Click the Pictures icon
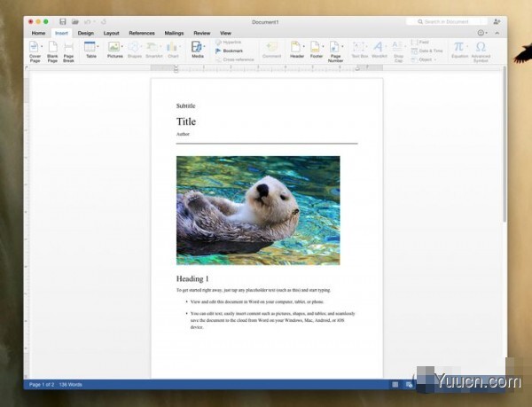 point(113,47)
